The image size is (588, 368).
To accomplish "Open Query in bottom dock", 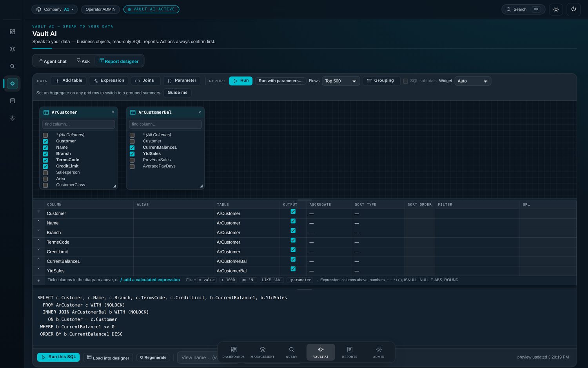I will (292, 352).
